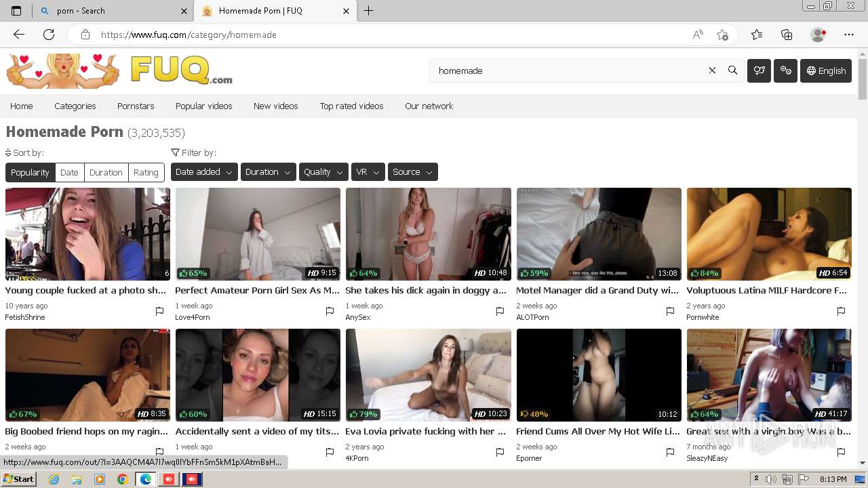Open read aloud from address bar
The image size is (868, 488).
(698, 35)
